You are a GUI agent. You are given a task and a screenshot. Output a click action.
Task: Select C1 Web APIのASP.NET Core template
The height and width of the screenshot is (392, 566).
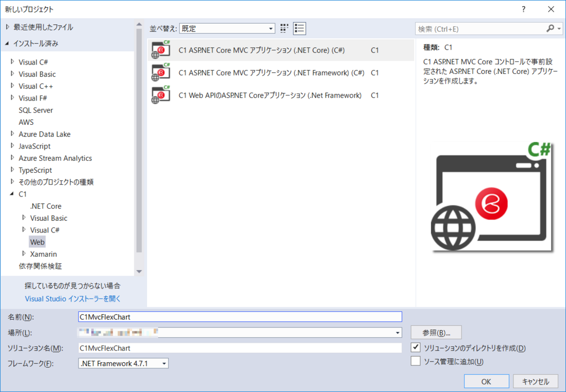281,95
